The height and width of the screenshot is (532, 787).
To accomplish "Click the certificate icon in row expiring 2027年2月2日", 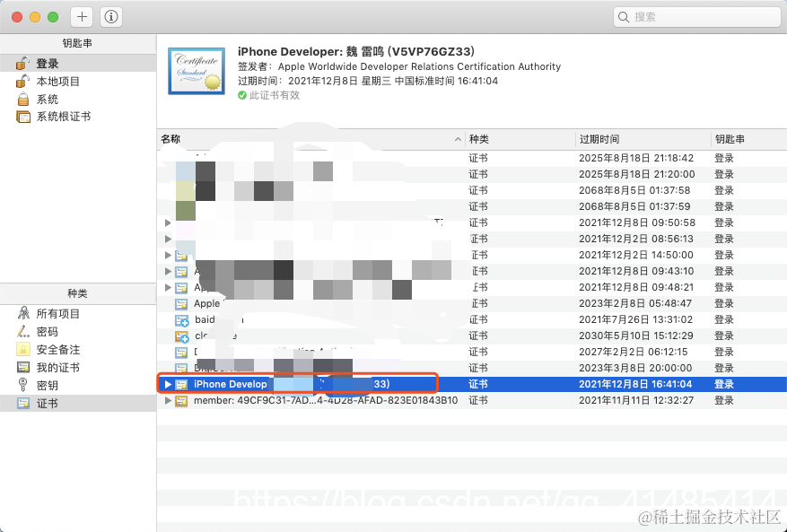I will point(181,353).
